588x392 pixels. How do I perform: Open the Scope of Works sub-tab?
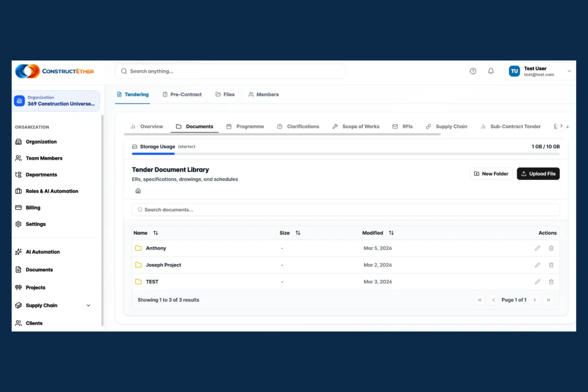pyautogui.click(x=356, y=126)
